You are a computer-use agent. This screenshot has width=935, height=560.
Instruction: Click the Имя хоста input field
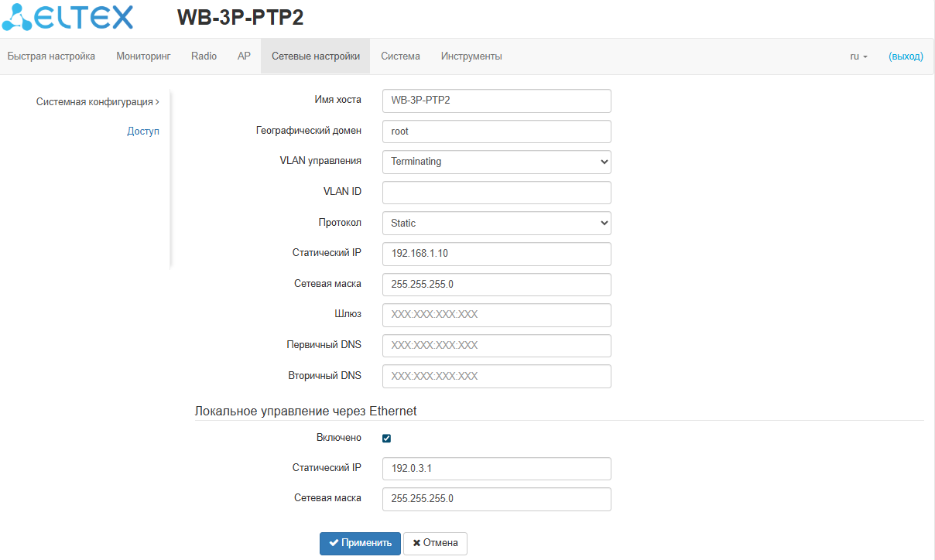(x=496, y=101)
